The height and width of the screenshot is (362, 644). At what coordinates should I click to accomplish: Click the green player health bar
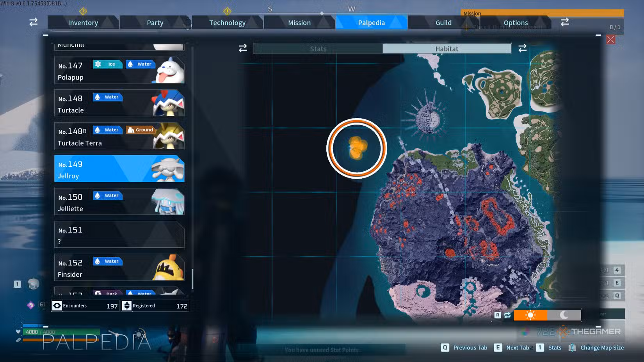[x=61, y=332]
